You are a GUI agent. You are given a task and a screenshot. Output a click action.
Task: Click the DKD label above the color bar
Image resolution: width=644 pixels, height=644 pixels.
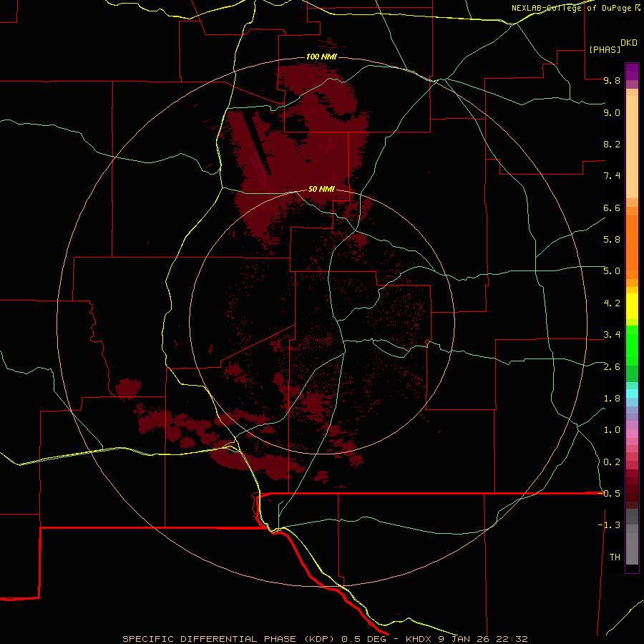629,43
